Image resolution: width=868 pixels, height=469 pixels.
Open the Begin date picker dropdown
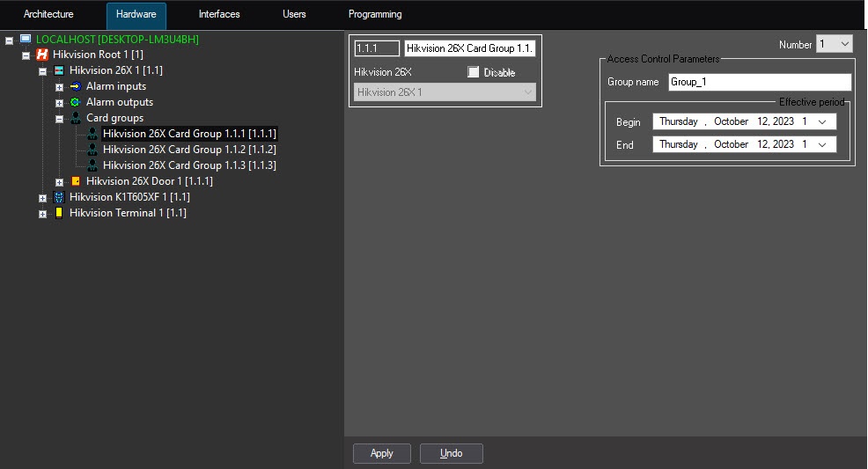[822, 121]
